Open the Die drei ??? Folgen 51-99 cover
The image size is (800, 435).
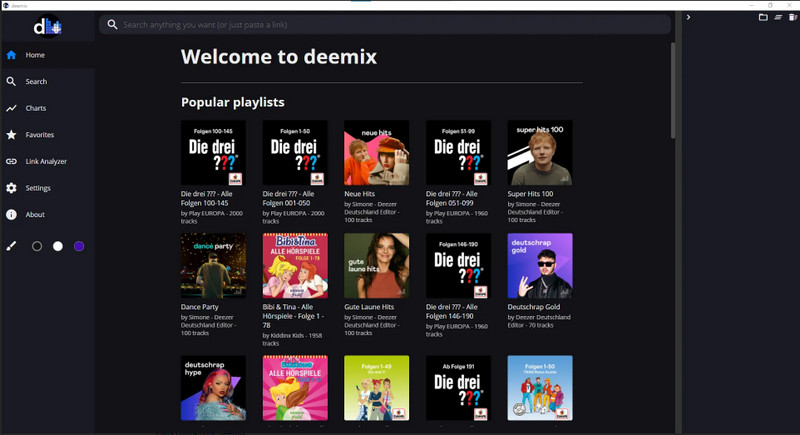[458, 152]
